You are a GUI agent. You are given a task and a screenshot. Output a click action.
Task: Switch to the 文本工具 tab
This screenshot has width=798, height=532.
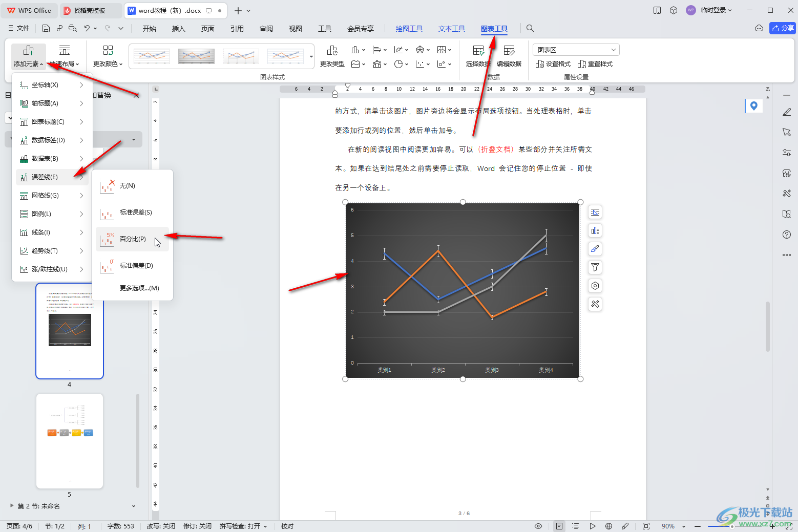coord(452,29)
